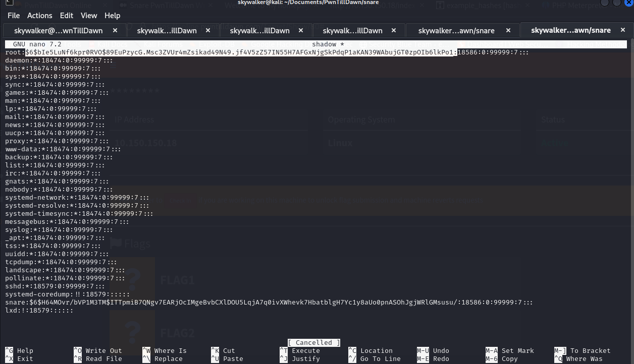Open the View menu
Viewport: 634px width, 364px height.
89,16
